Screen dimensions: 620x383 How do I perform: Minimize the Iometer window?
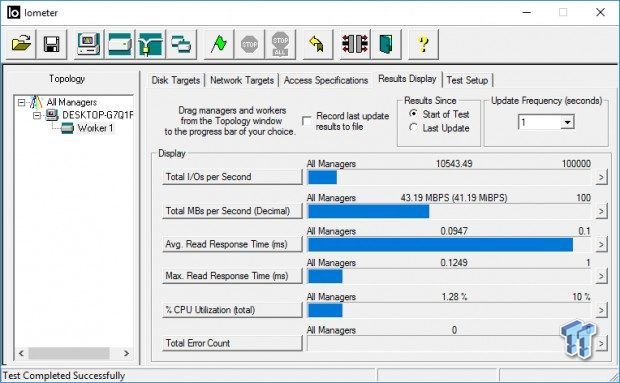click(526, 12)
